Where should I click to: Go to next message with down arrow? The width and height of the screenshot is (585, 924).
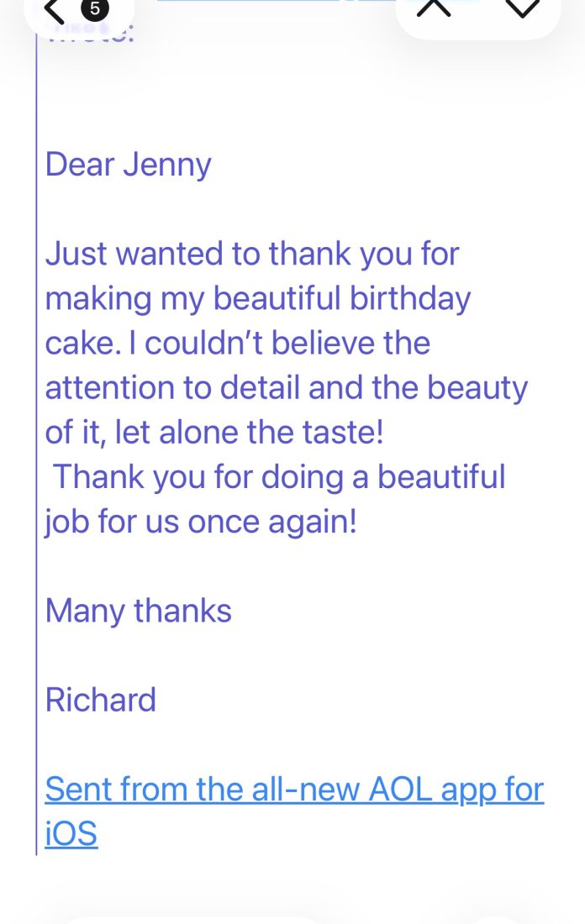point(522,8)
